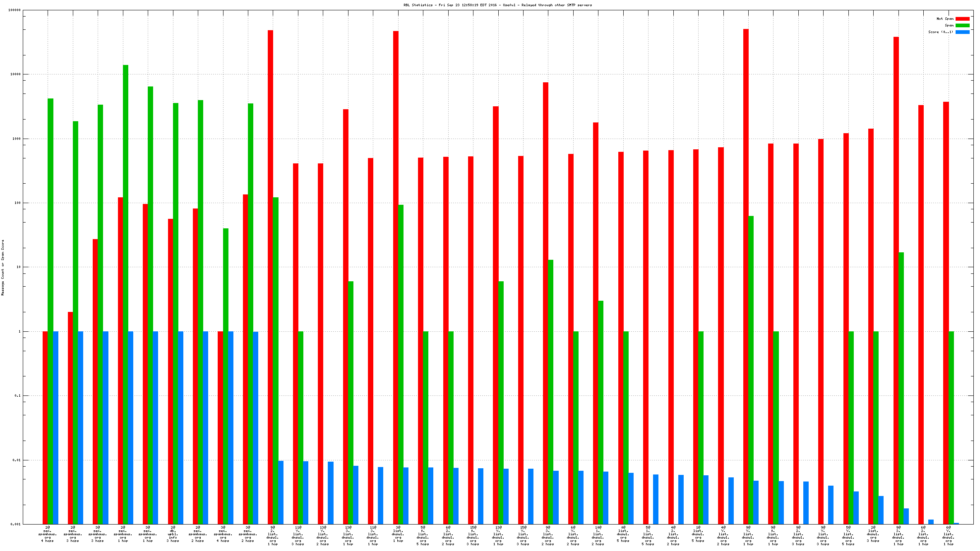Click the blue bar above db.wpbl.info
The height and width of the screenshot is (551, 980).
[180, 426]
